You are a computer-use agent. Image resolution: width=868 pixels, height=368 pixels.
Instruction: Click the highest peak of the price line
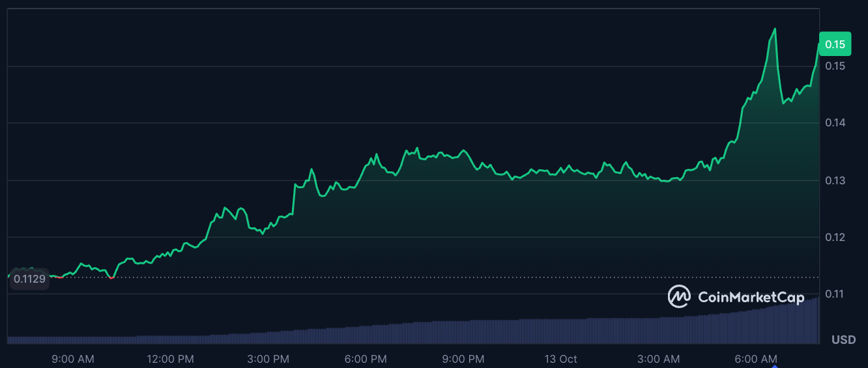click(x=775, y=29)
